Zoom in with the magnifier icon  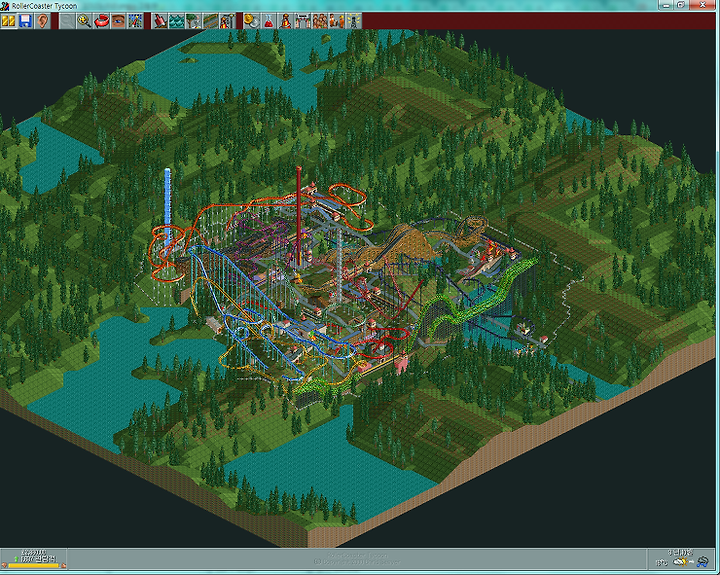click(84, 21)
